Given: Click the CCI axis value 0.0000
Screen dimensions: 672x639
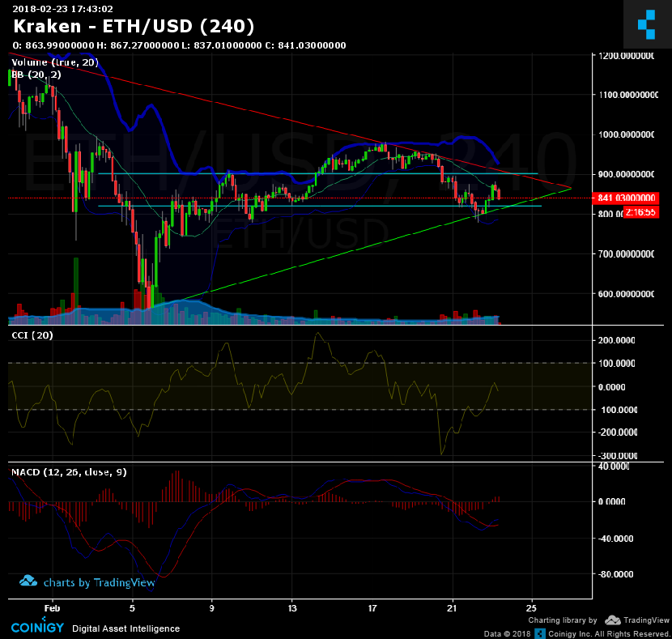Looking at the screenshot, I should tap(611, 387).
